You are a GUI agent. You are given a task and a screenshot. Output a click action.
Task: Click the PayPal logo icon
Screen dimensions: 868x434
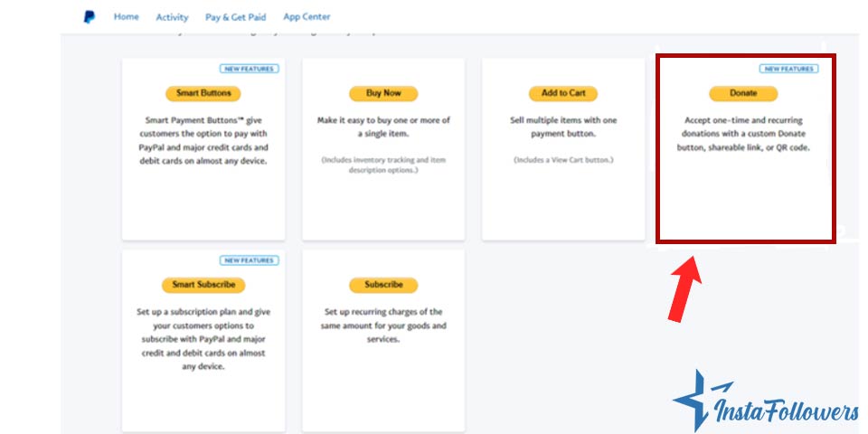89,17
